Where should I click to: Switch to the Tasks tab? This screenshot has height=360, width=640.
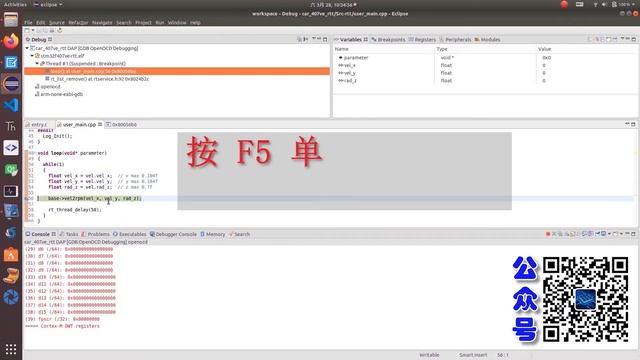tap(69, 234)
